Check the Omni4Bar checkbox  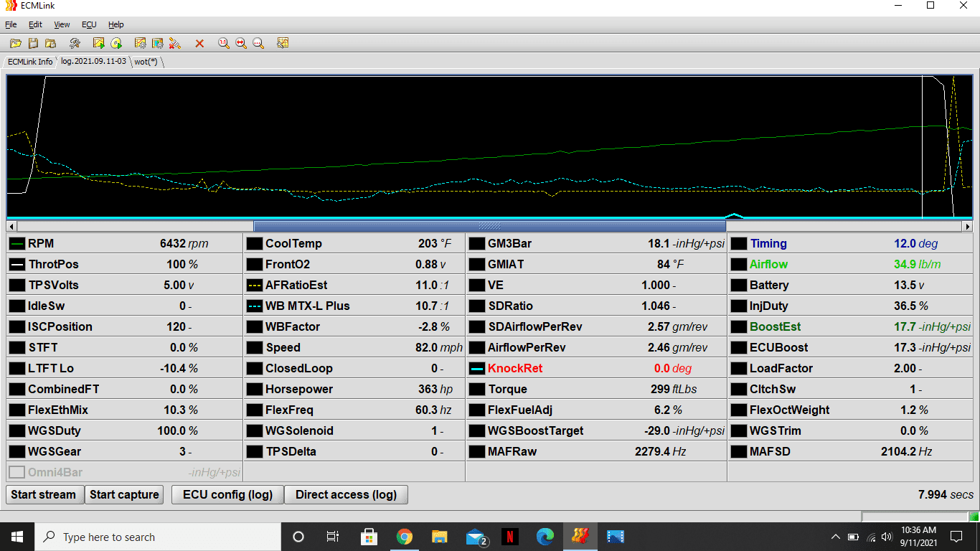17,473
